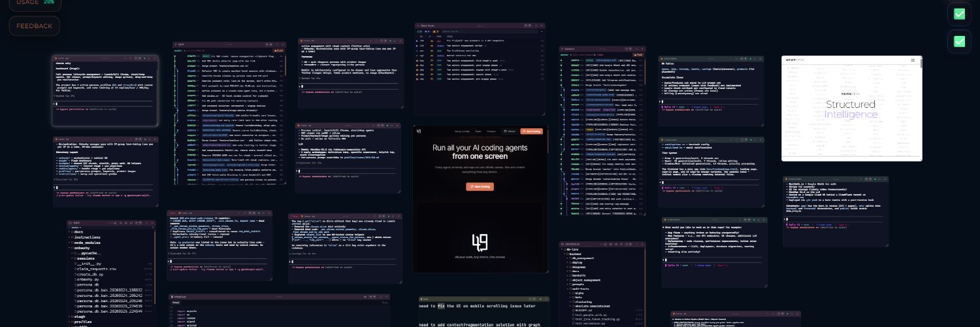Click the orange Start Coding hero button
Screen dimensions: 980x327
(x=480, y=186)
